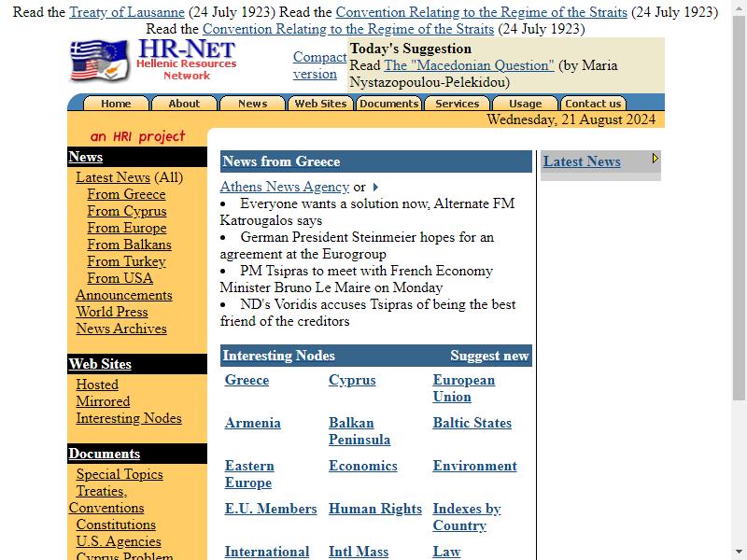Click headline "Everyone wants a solution now"

(367, 212)
